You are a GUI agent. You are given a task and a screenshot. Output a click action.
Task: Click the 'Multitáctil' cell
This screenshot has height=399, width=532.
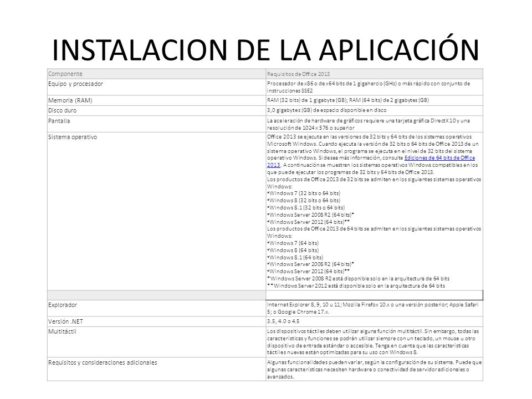tap(156, 342)
